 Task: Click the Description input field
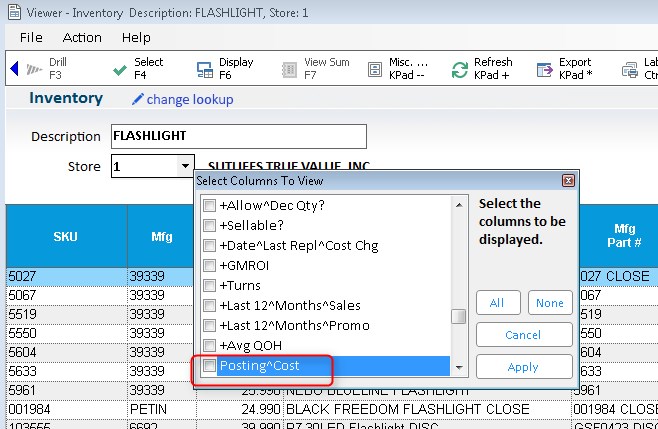point(238,136)
